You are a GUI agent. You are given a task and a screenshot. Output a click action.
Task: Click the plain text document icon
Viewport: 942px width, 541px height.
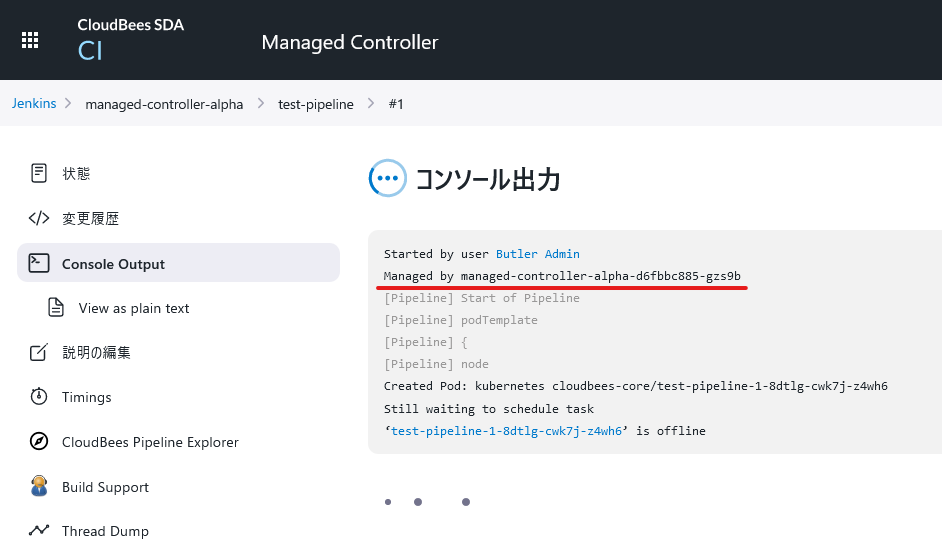point(56,307)
